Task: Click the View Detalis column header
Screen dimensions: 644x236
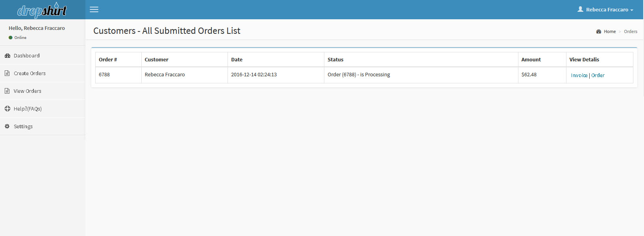Action: [x=600, y=59]
